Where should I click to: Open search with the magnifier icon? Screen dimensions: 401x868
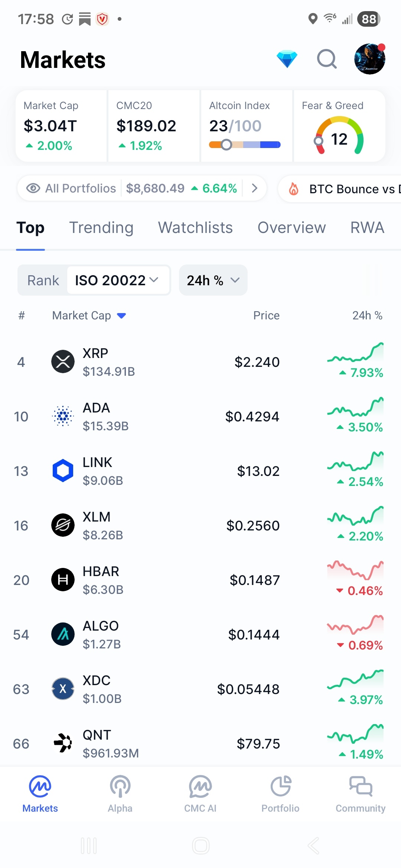point(327,59)
